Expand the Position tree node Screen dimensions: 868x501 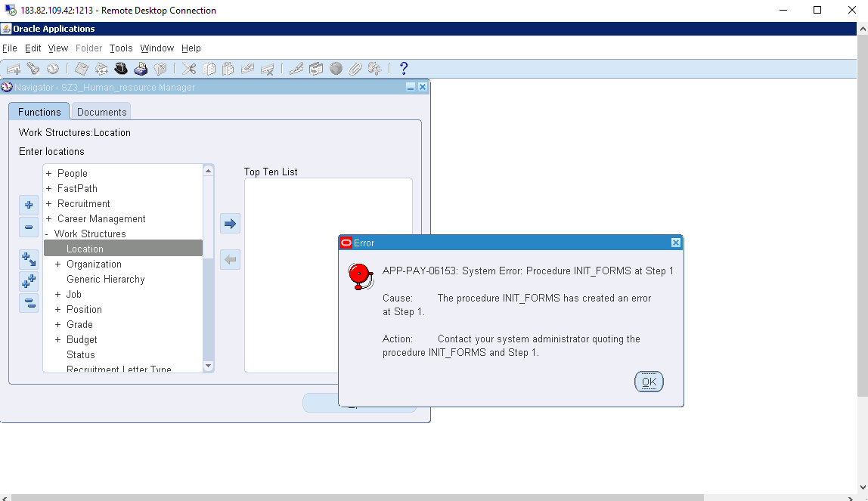[57, 310]
